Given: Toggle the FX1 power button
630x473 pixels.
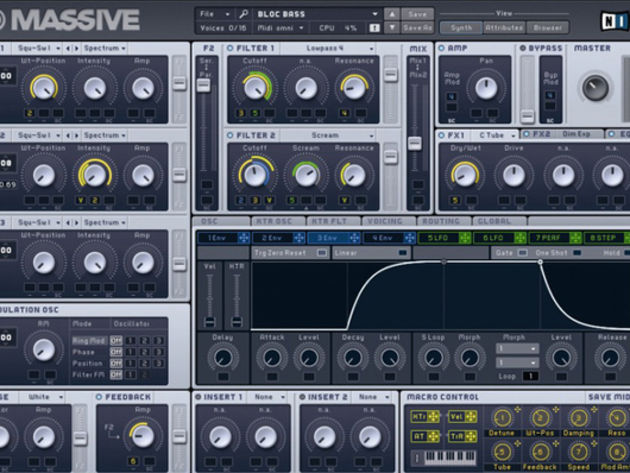Looking at the screenshot, I should click(442, 135).
